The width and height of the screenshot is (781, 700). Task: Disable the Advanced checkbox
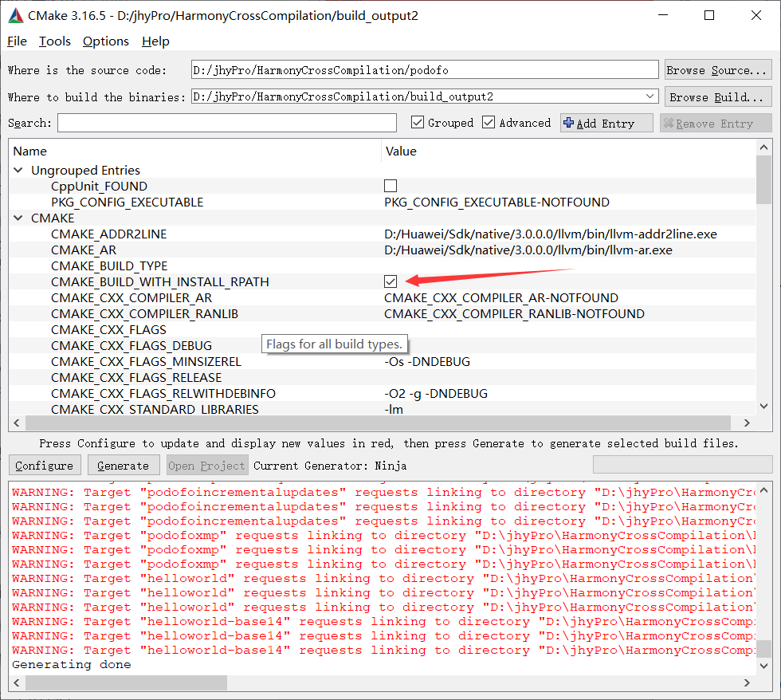coord(489,122)
